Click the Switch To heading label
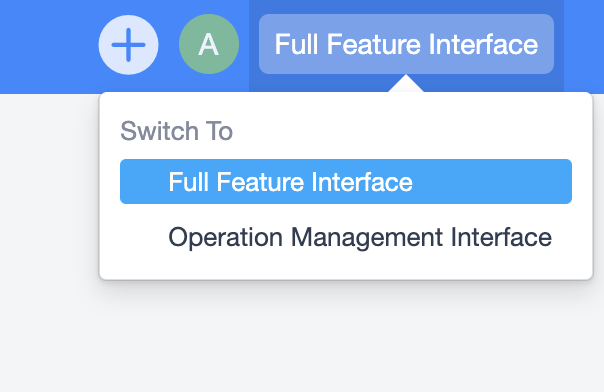The image size is (604, 392). pyautogui.click(x=176, y=131)
